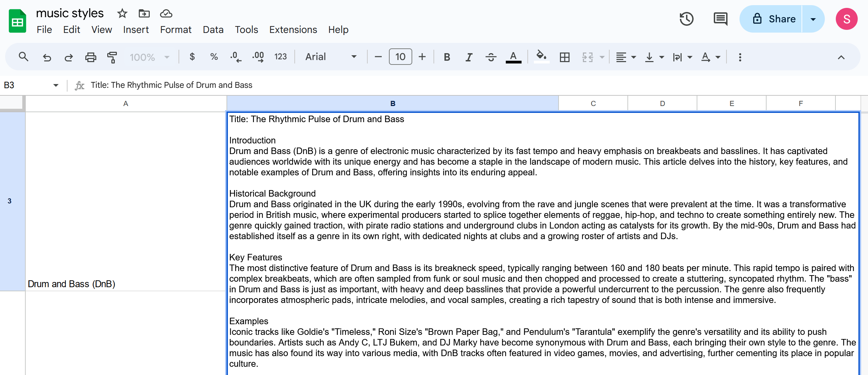Viewport: 868px width, 375px height.
Task: Increase font size with plus button
Action: [422, 57]
